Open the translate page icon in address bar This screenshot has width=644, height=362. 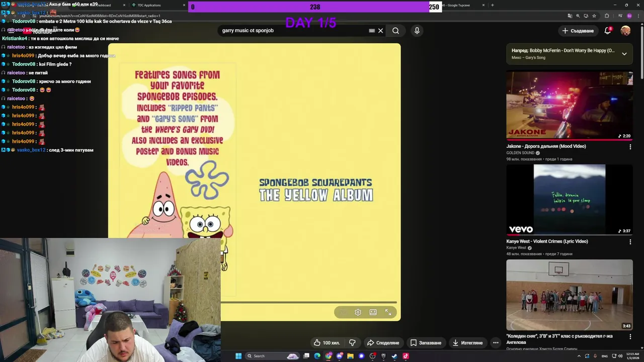click(570, 16)
